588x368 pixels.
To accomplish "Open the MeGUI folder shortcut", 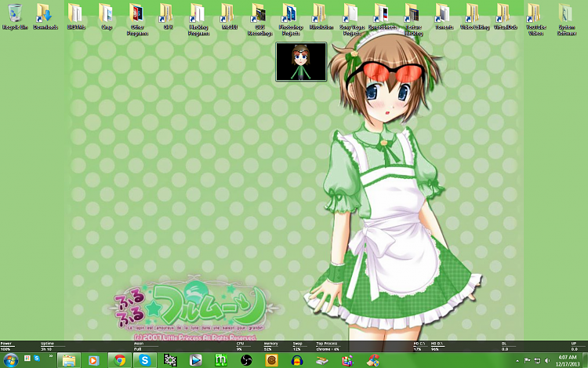I will [x=229, y=16].
